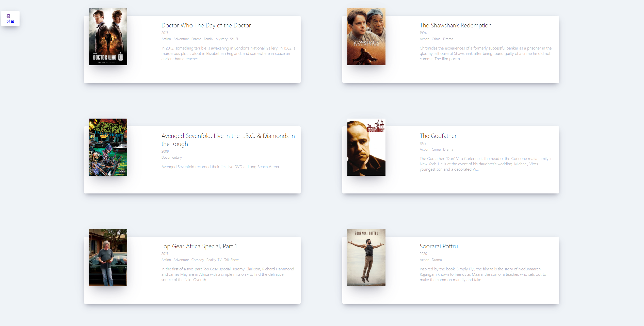This screenshot has width=644, height=326.
Task: Click the 홈 navigation link
Action: click(x=8, y=16)
